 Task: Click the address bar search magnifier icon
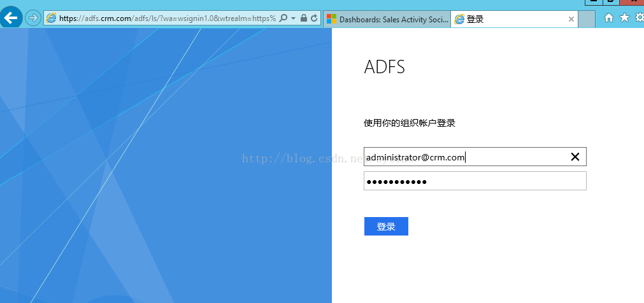coord(283,18)
